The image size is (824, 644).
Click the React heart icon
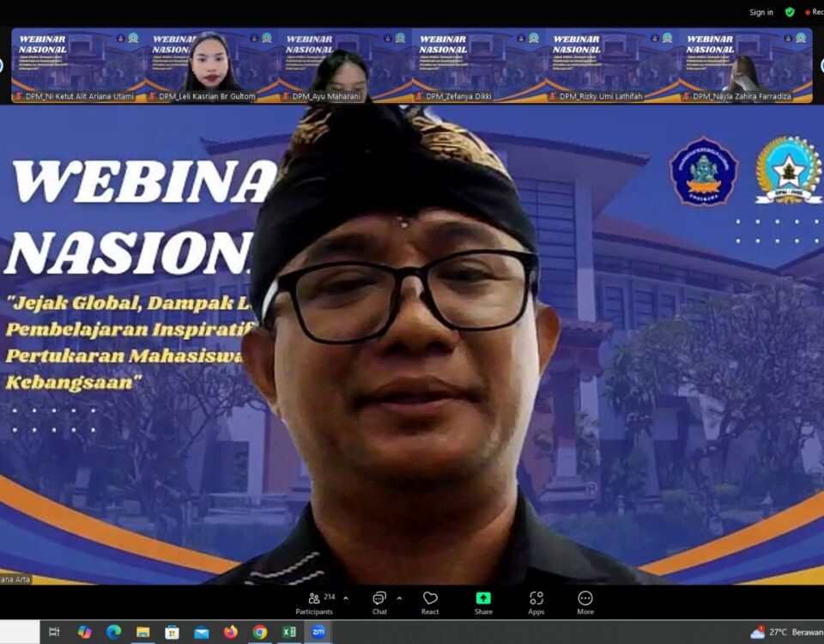point(430,602)
